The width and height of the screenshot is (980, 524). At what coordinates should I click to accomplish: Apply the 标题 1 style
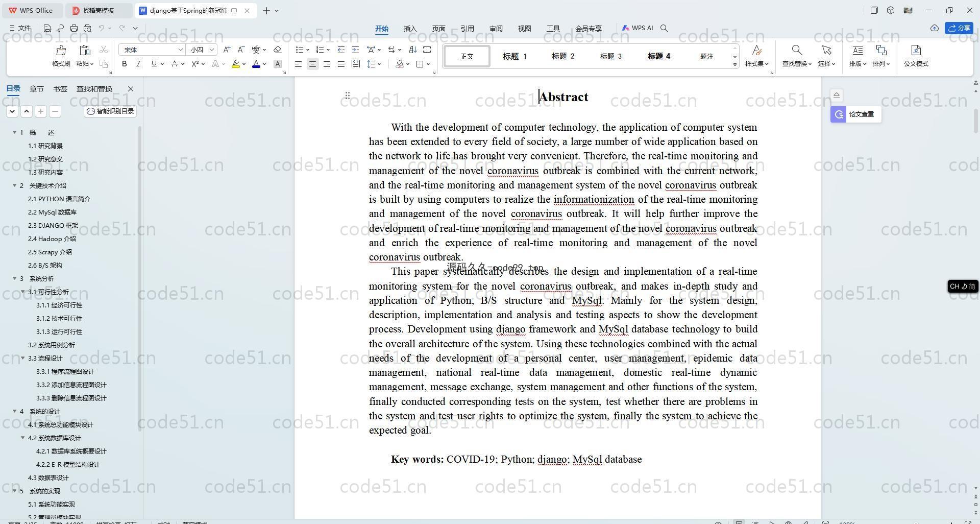514,56
